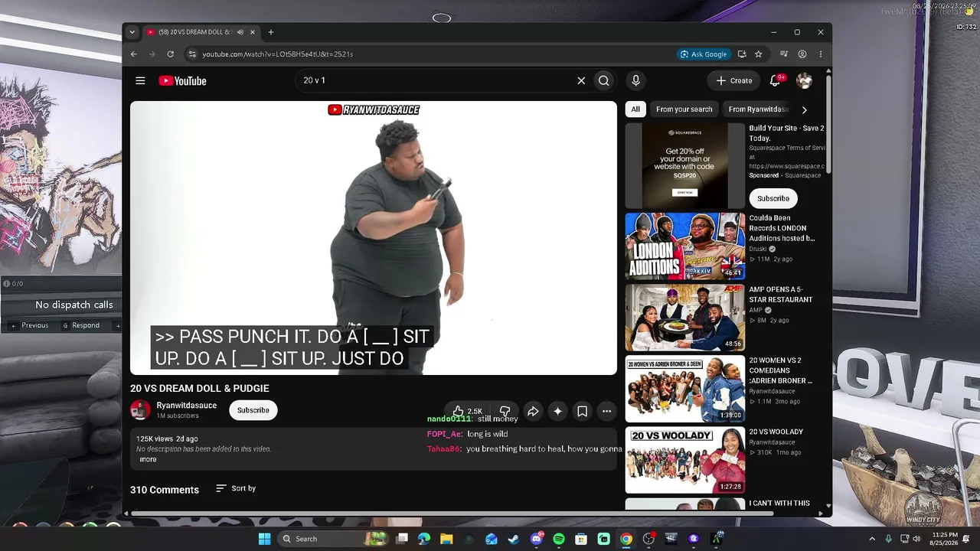
Task: Install or cast icon beside Ask Google
Action: [x=742, y=54]
